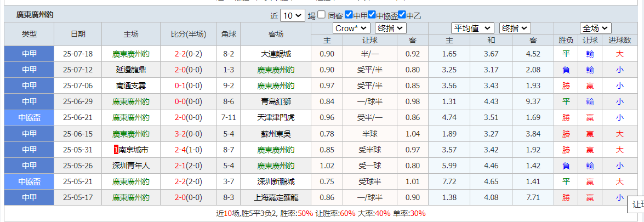Click 中協盃 tag on 25-06-21 row
This screenshot has height=222, width=644.
click(x=29, y=117)
